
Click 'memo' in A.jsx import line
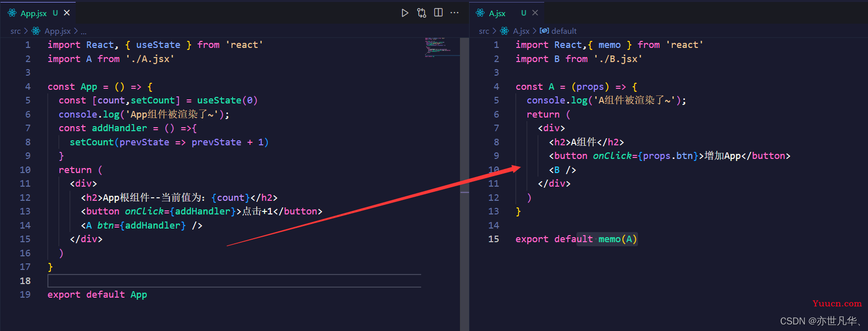609,45
